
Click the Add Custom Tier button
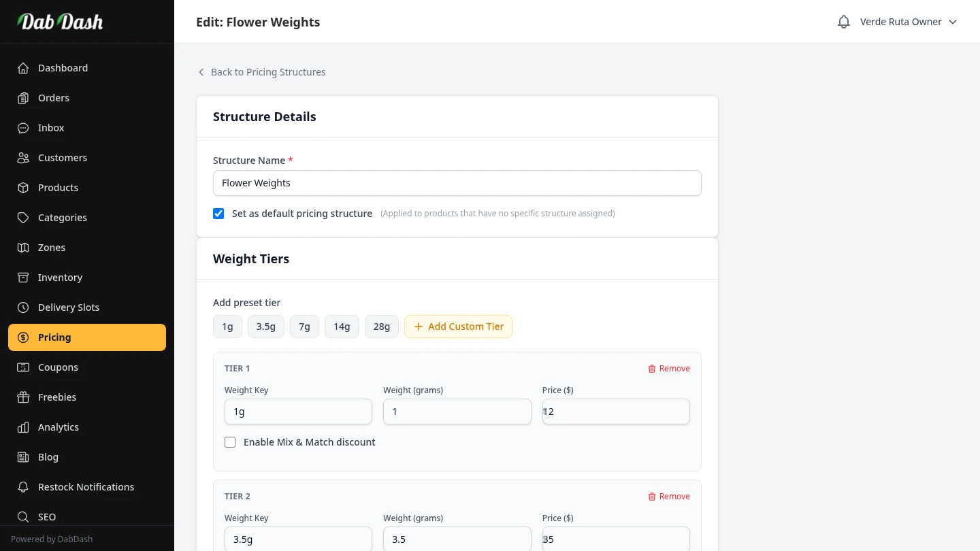pyautogui.click(x=458, y=327)
